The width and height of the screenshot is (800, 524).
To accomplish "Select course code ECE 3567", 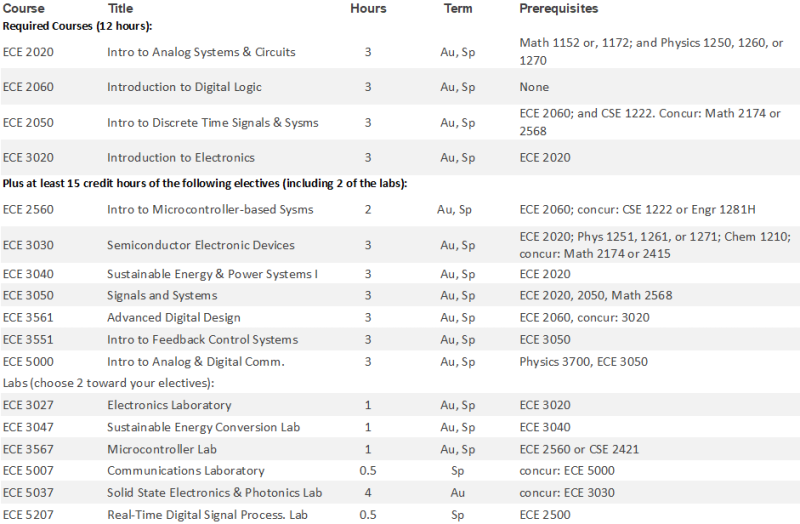I will point(28,450).
